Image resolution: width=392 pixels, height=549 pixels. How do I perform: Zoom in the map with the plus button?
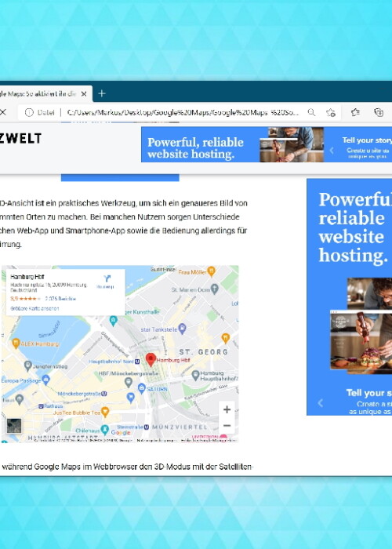pos(227,409)
